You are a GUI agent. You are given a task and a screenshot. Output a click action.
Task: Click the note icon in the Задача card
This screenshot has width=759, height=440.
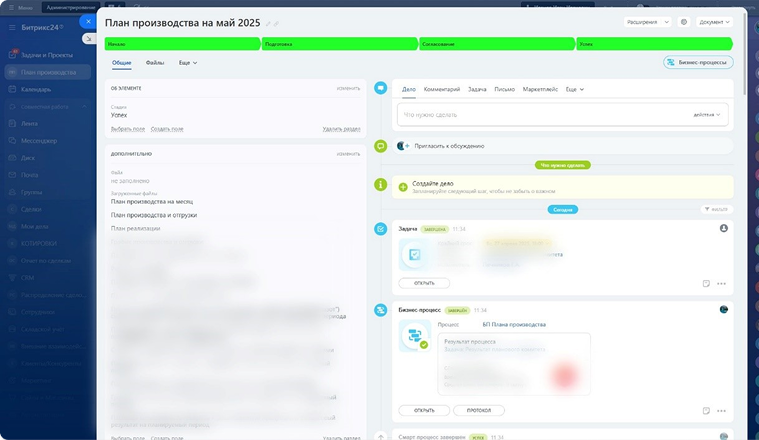[706, 283]
